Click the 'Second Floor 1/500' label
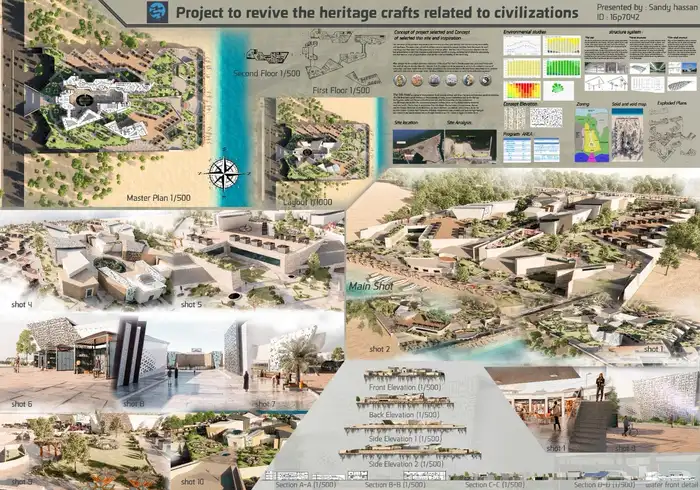The width and height of the screenshot is (700, 490). click(x=267, y=73)
